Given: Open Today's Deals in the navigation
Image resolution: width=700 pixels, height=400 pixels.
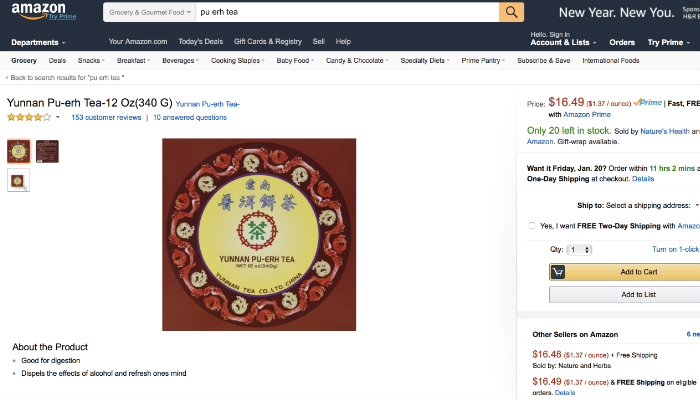Looking at the screenshot, I should tap(200, 42).
